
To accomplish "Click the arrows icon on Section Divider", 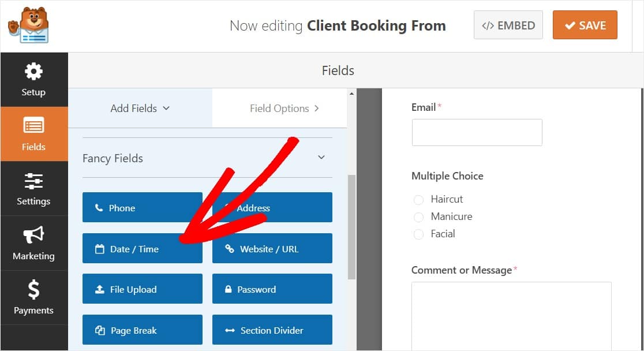I will click(x=230, y=330).
